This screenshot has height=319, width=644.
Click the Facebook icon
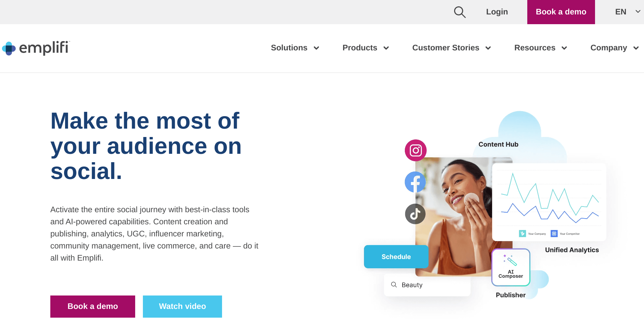(415, 182)
